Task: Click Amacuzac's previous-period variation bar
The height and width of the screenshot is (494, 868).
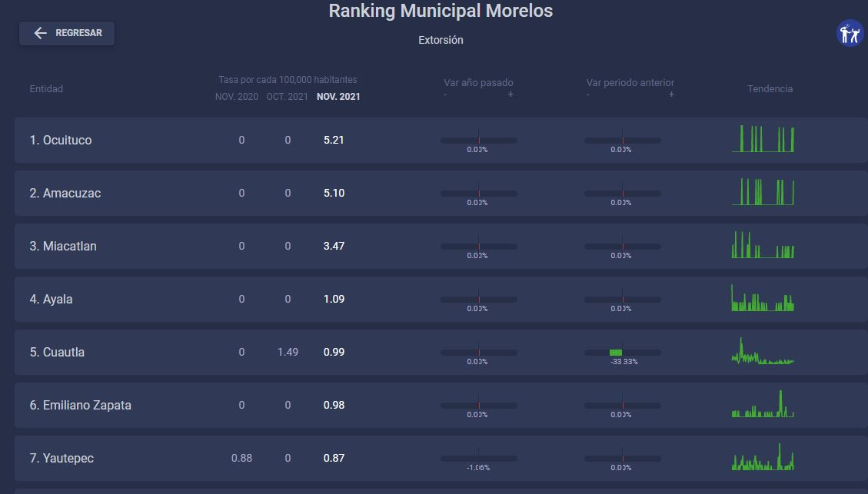Action: pos(623,194)
